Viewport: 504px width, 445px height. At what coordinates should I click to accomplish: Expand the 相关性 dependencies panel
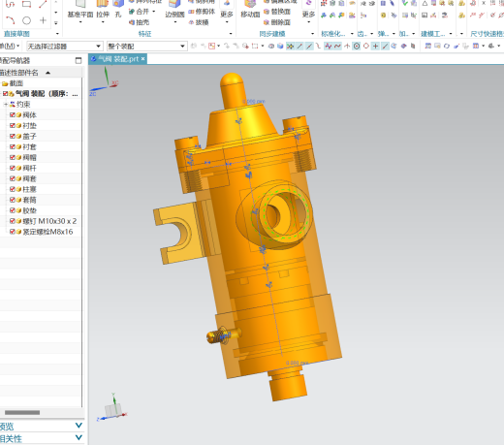pyautogui.click(x=79, y=438)
